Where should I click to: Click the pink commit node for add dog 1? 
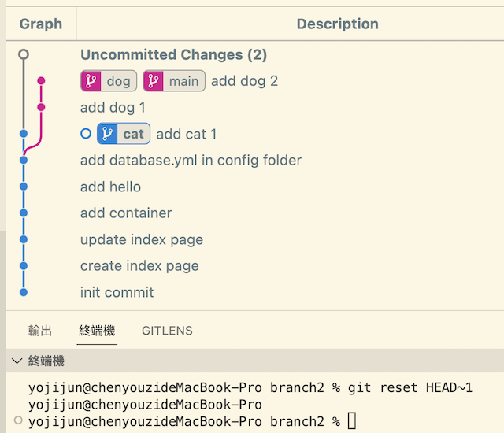pyautogui.click(x=41, y=107)
